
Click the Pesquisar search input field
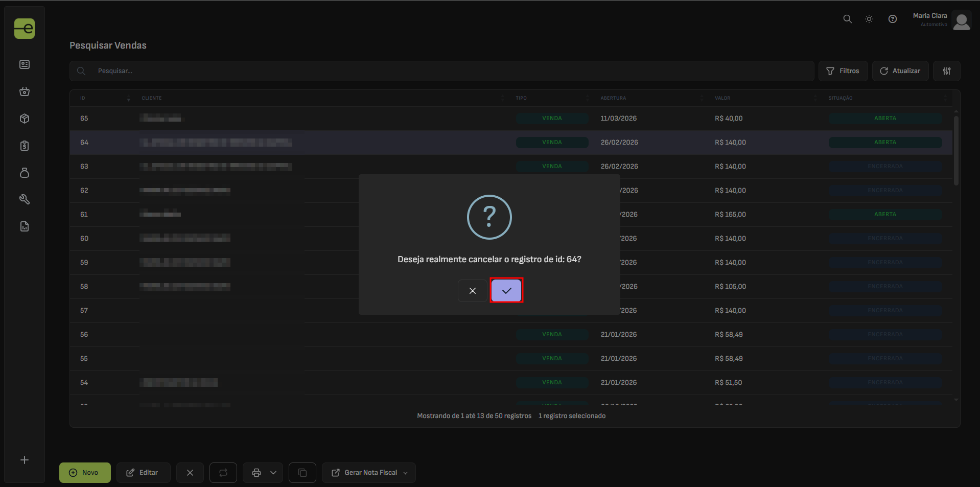tap(450, 71)
